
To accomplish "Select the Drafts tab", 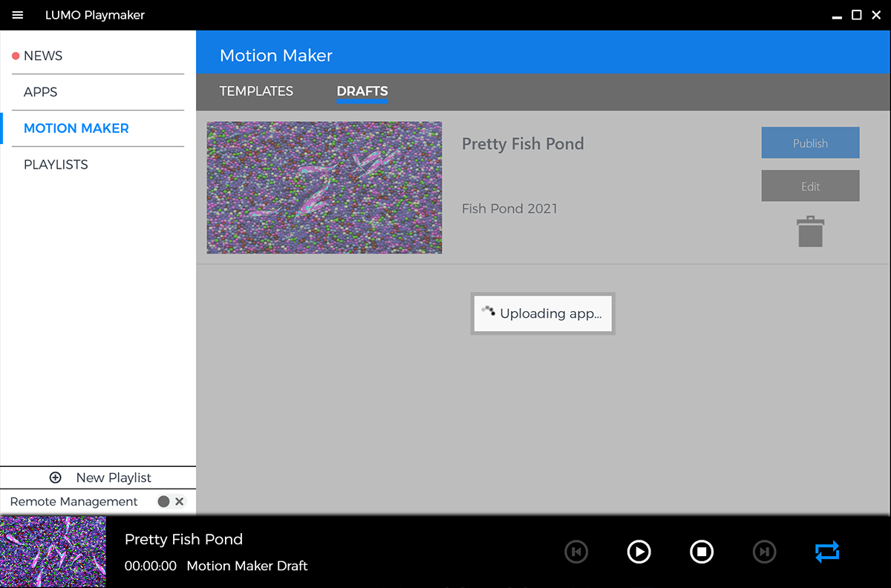I will (x=362, y=91).
